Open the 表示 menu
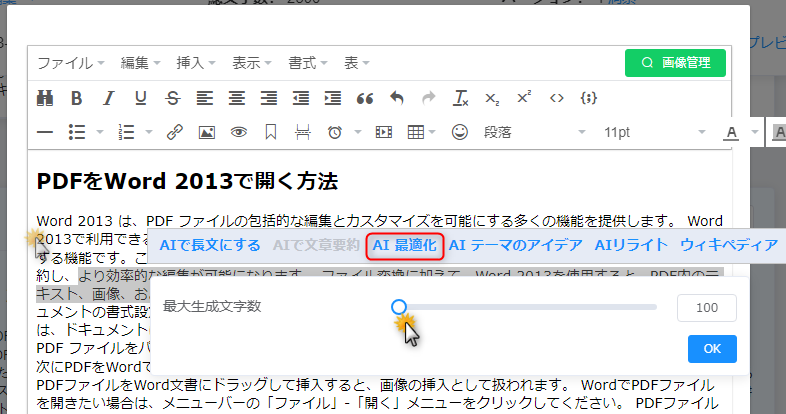The image size is (786, 414). point(252,63)
